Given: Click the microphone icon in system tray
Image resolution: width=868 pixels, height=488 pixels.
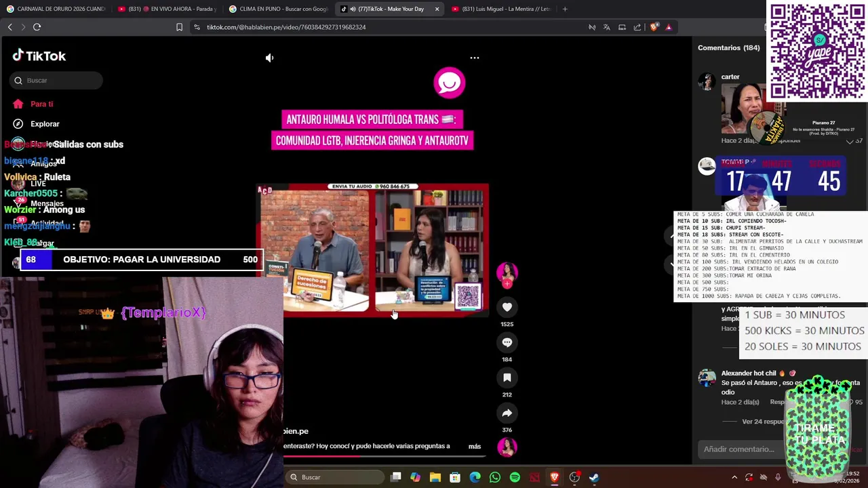Looking at the screenshot, I should 778,477.
